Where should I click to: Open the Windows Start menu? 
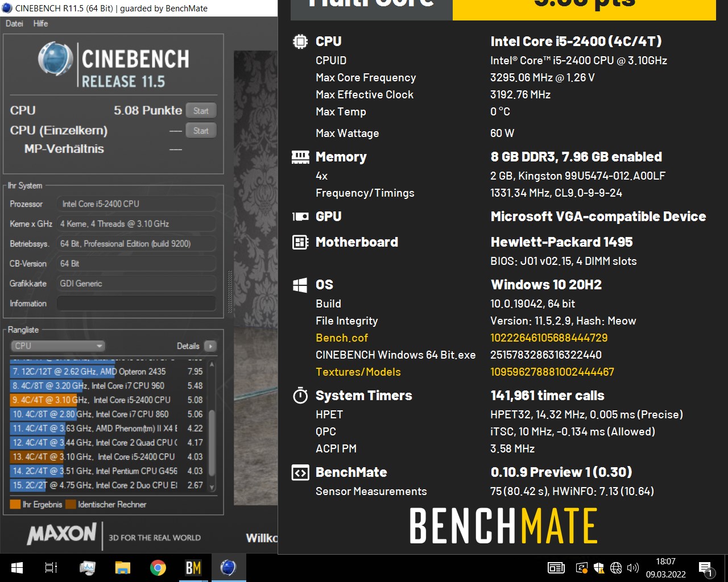click(x=17, y=568)
